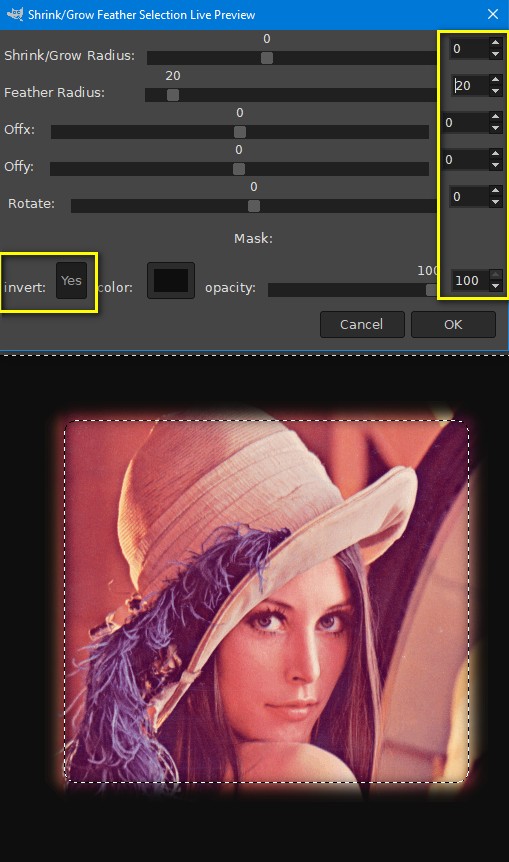Increase Rotate value with up arrow
This screenshot has height=862, width=509.
[x=495, y=190]
